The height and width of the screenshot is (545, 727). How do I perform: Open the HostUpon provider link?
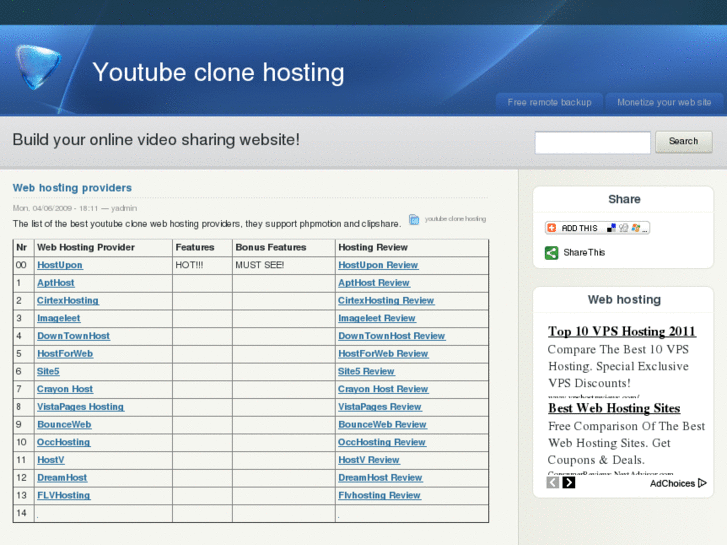point(60,265)
